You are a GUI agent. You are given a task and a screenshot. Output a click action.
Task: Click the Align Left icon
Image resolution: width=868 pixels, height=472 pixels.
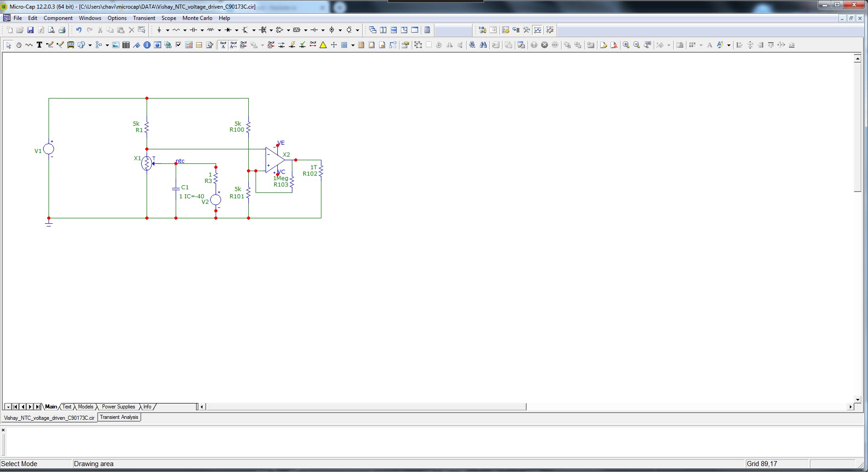pos(740,45)
